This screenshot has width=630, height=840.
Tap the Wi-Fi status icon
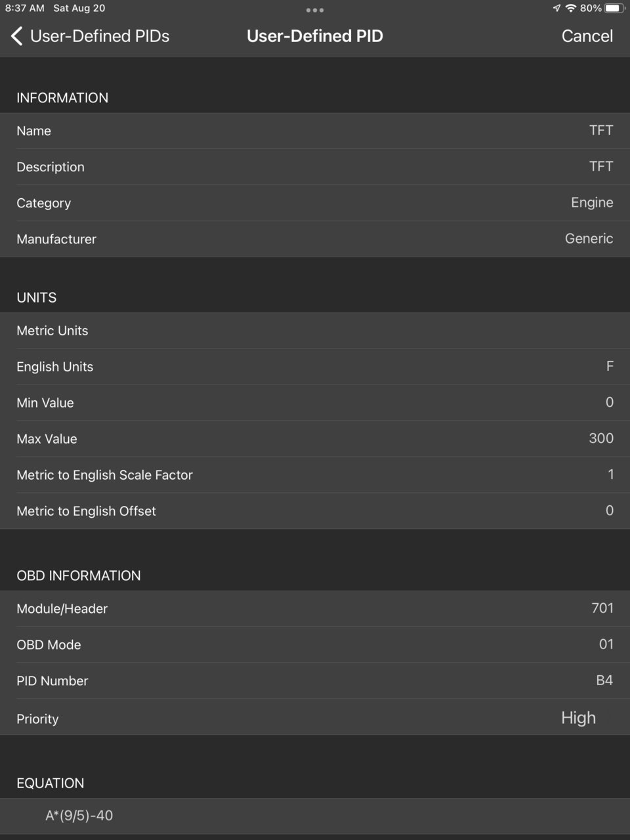[x=571, y=8]
